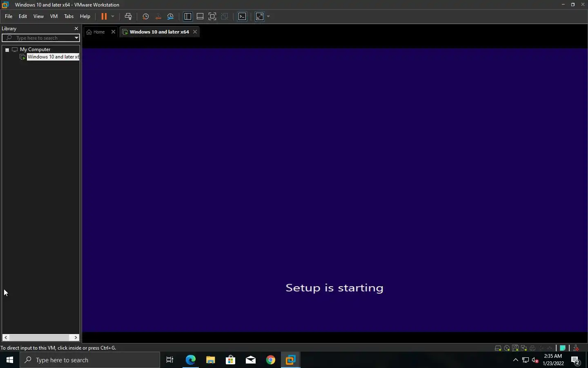
Task: Select My Computer in the library
Action: point(35,49)
